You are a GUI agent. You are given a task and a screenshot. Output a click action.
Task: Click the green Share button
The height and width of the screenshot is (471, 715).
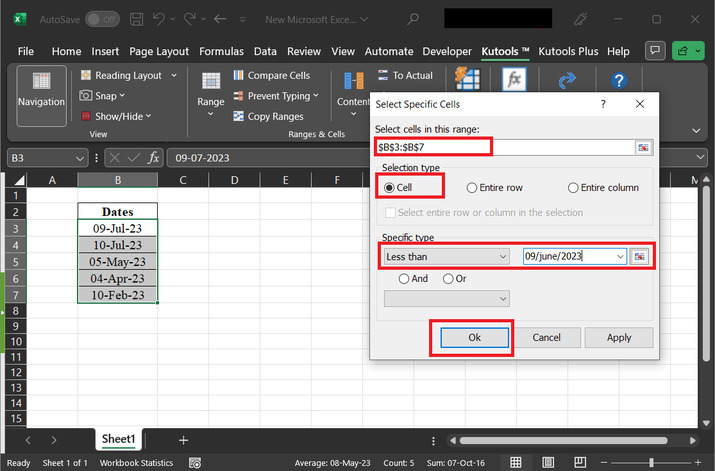[688, 51]
